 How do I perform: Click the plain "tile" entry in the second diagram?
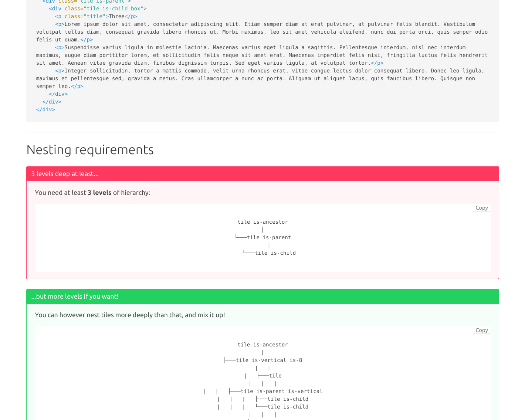click(275, 376)
